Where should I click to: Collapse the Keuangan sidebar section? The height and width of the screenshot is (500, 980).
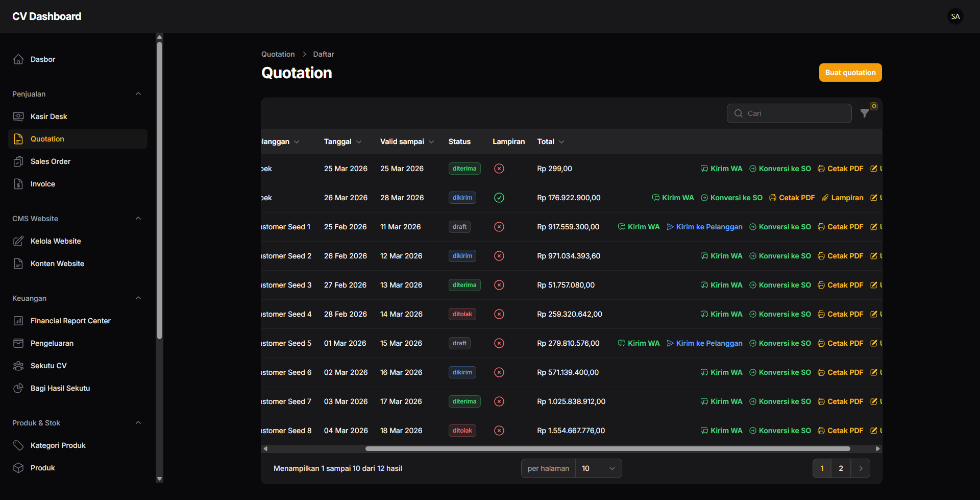(x=138, y=298)
